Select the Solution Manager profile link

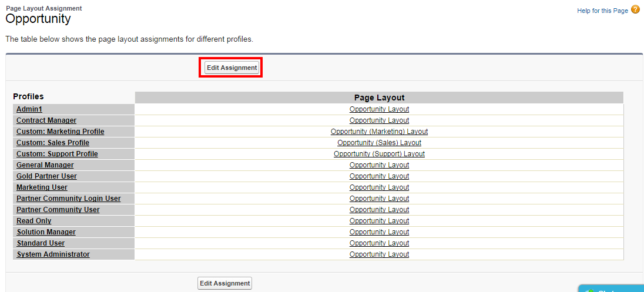[x=46, y=232]
